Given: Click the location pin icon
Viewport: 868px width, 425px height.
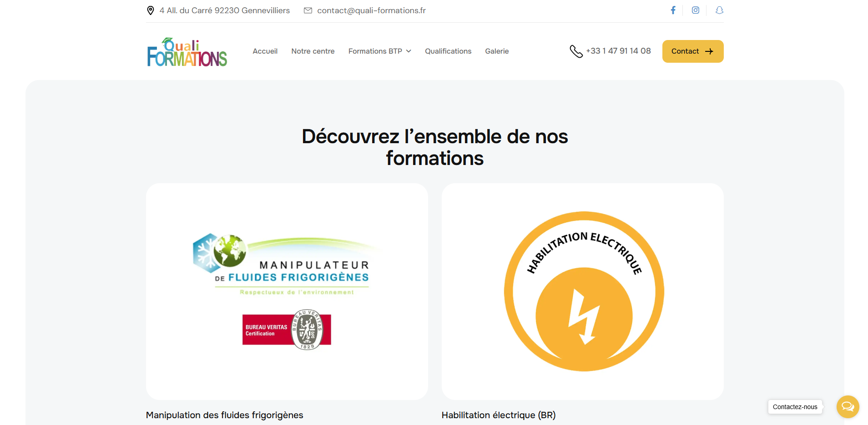Looking at the screenshot, I should pyautogui.click(x=151, y=10).
